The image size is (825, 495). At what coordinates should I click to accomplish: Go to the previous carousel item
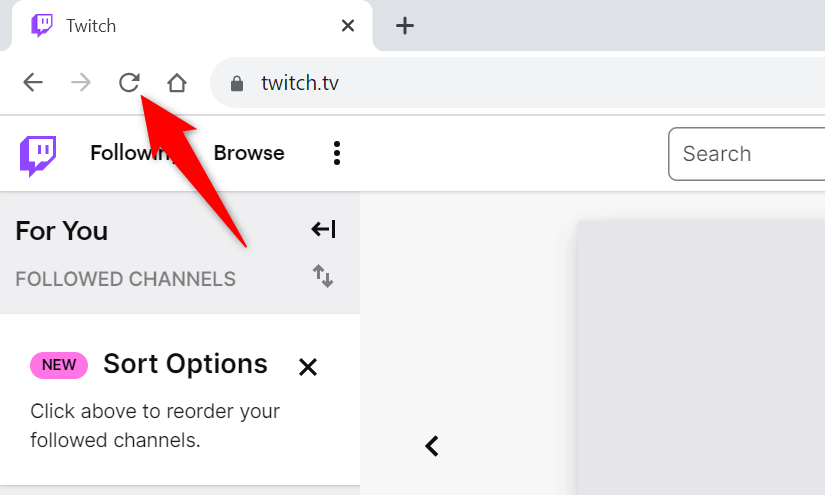click(432, 446)
